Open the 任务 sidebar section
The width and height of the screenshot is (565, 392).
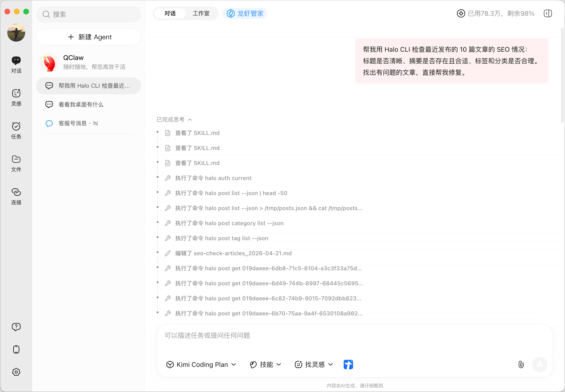tap(16, 130)
